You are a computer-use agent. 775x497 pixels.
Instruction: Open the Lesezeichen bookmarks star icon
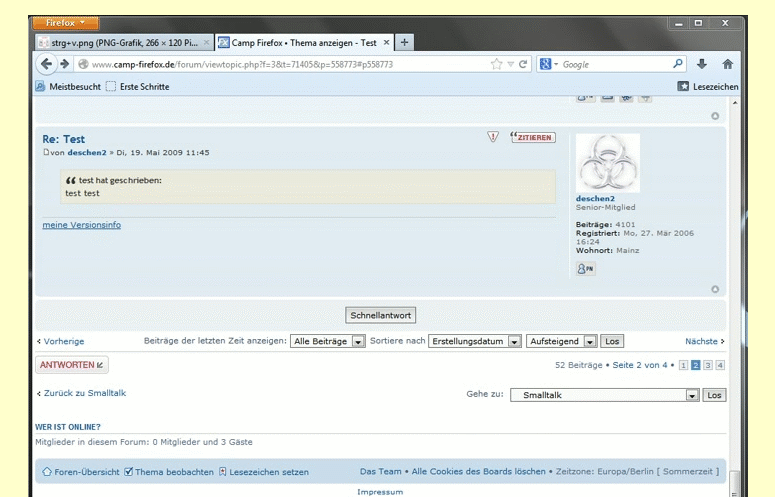683,86
